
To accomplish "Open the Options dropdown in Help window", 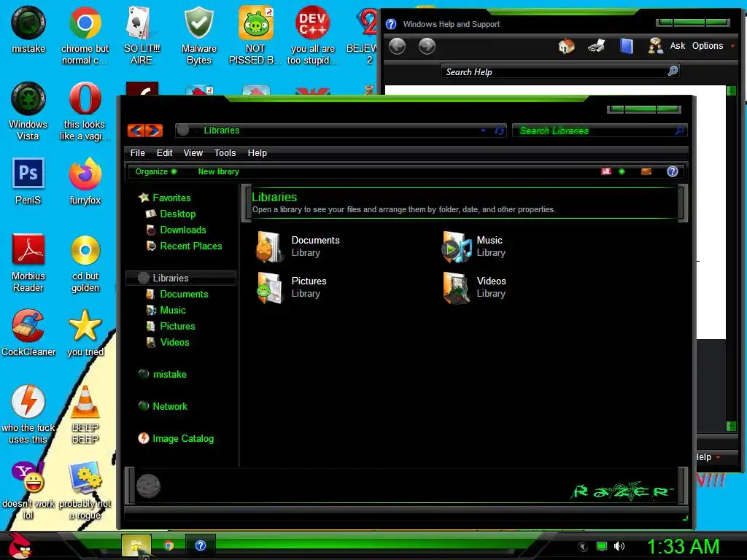I will click(713, 46).
